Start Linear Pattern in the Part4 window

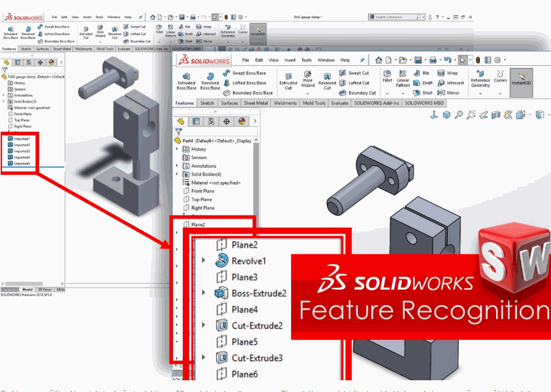(x=403, y=79)
